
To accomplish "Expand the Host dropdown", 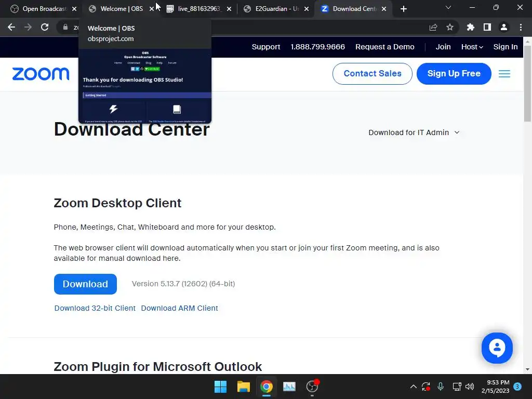I will [x=472, y=47].
